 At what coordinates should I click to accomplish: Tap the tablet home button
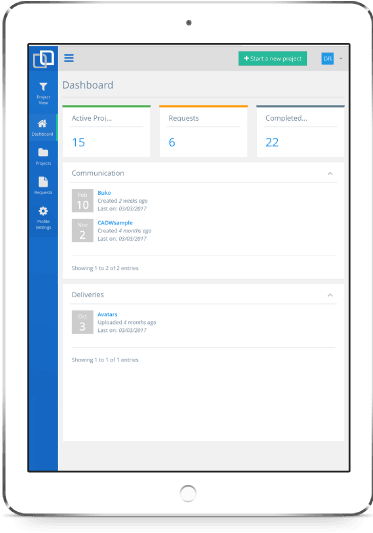(x=188, y=493)
